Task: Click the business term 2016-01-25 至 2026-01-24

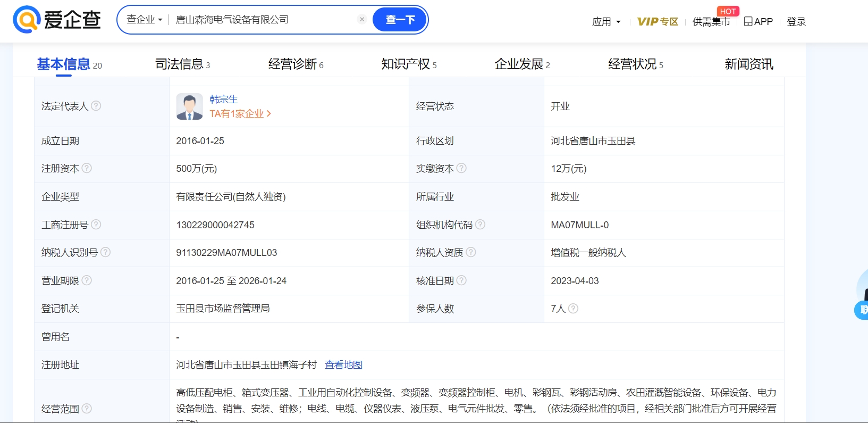Action: tap(231, 281)
